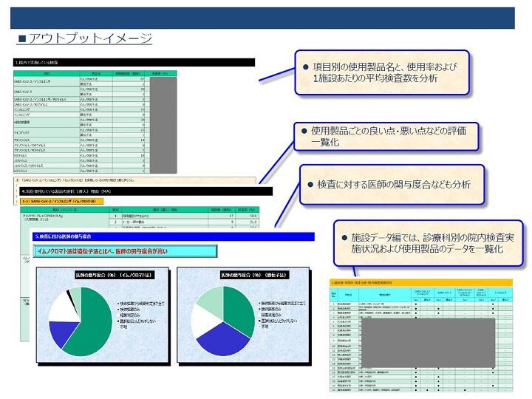Click gray masked block over first table
532x399 pixels.
[x=163, y=125]
